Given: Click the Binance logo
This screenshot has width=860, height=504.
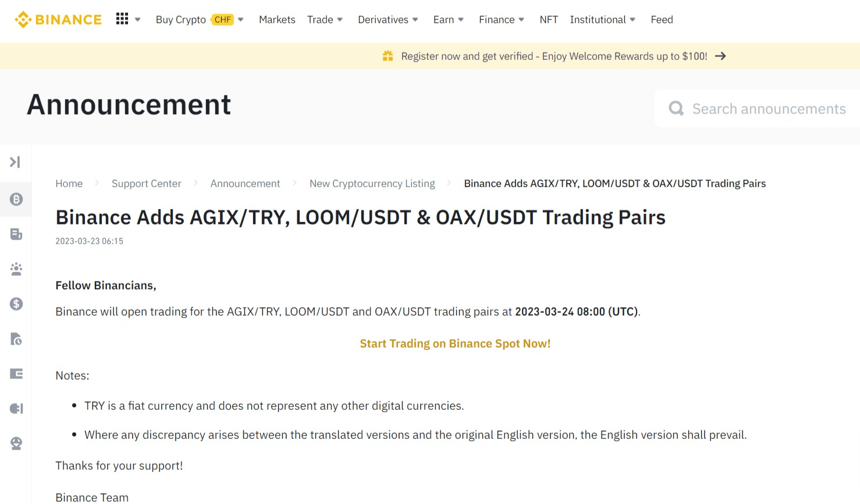Looking at the screenshot, I should 58,20.
